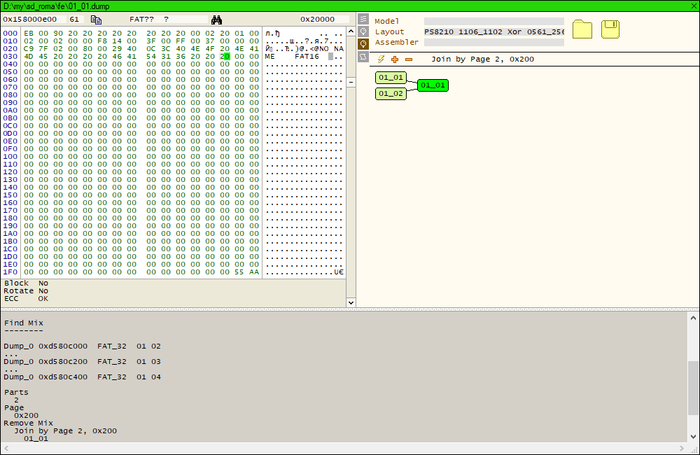Select the Layout sidebar icon
Viewport: 700px width, 455px height.
(363, 31)
